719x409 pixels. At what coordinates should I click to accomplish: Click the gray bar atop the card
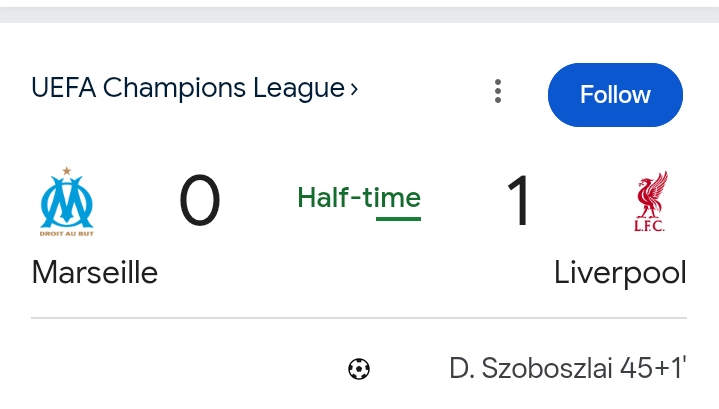point(359,14)
